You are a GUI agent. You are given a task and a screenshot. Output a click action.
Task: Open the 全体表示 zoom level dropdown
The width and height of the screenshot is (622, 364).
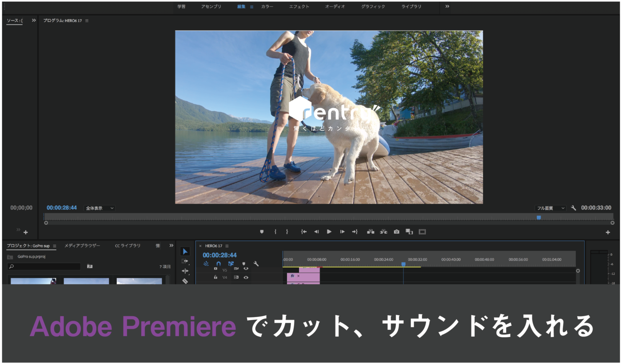(100, 208)
